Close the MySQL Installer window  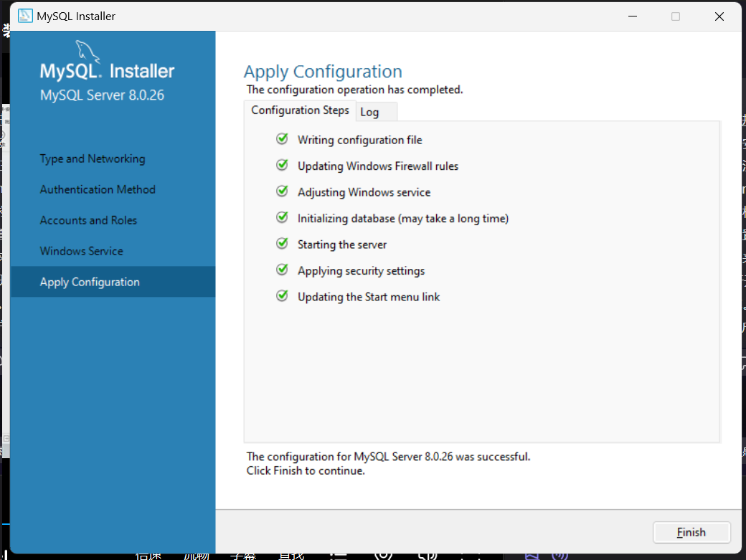[719, 16]
